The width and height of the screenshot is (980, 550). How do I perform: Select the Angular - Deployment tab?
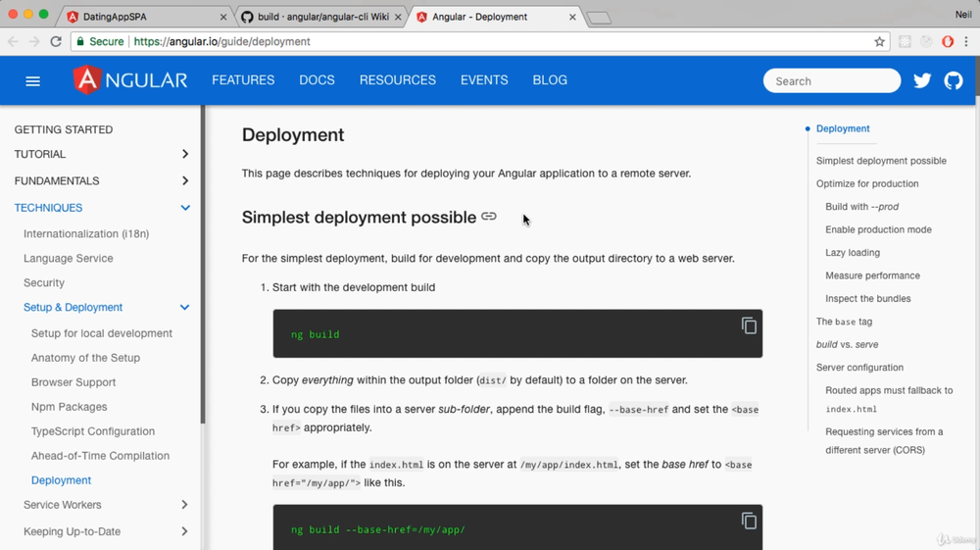[x=496, y=17]
